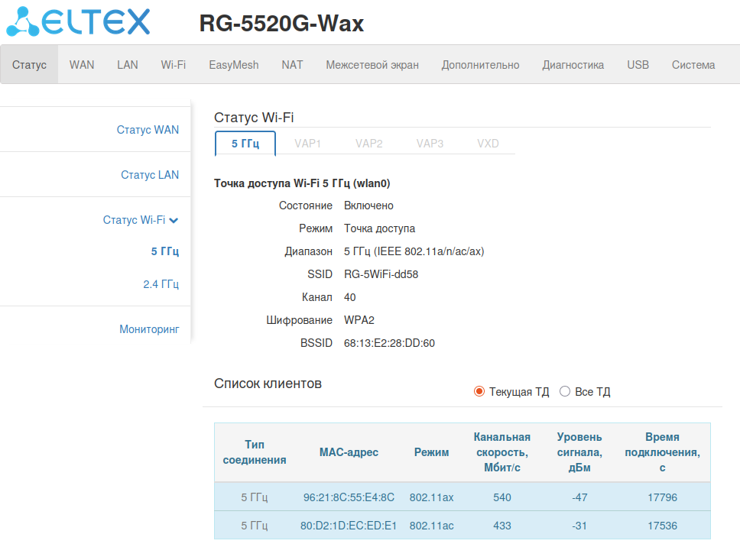
Task: Click the Канальная скорость column header
Action: (502, 452)
